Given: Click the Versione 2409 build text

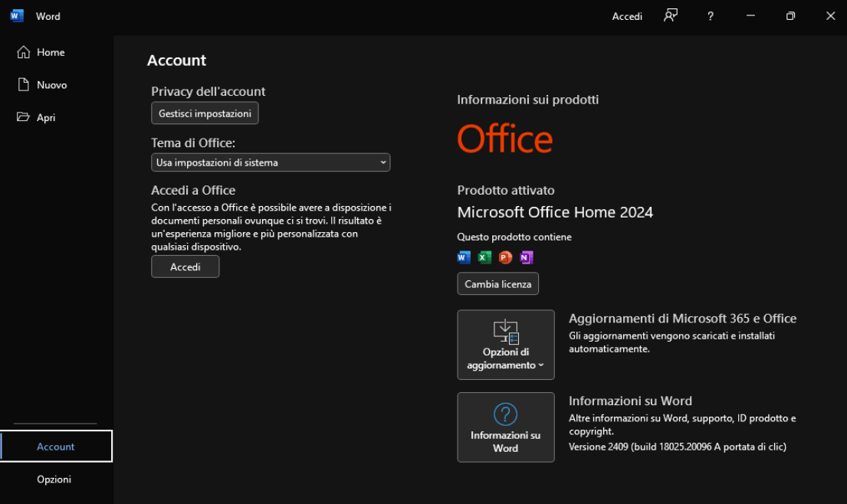Looking at the screenshot, I should [678, 447].
